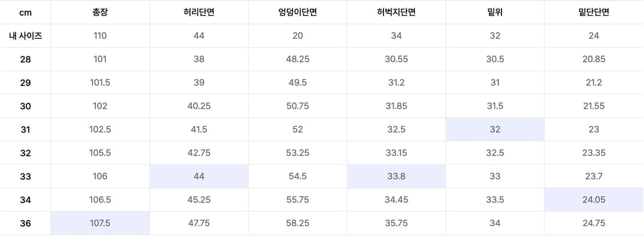Click highlighted 33.8 허벅지단면 cell
Screen dimensions: 644x238
(x=396, y=176)
